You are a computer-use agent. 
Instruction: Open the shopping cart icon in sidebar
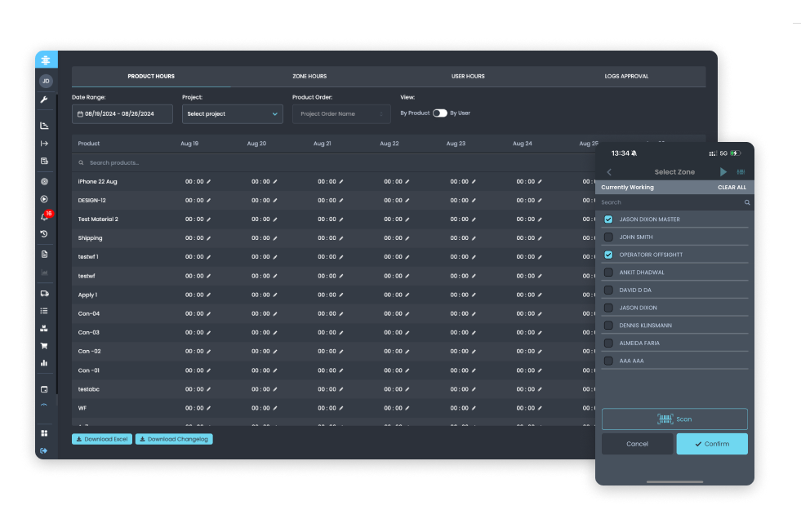44,346
